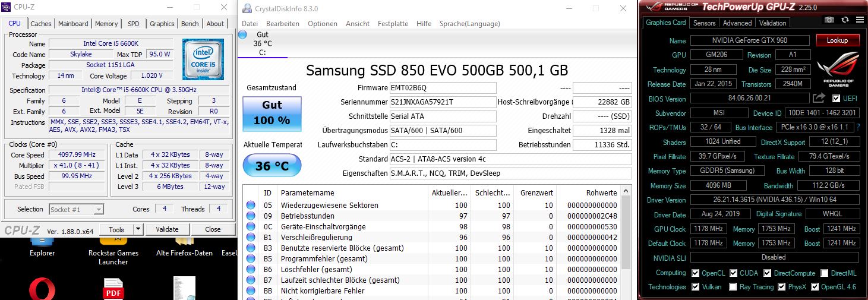868x300 pixels.
Task: Click the Close button in CPU-Z
Action: [213, 229]
